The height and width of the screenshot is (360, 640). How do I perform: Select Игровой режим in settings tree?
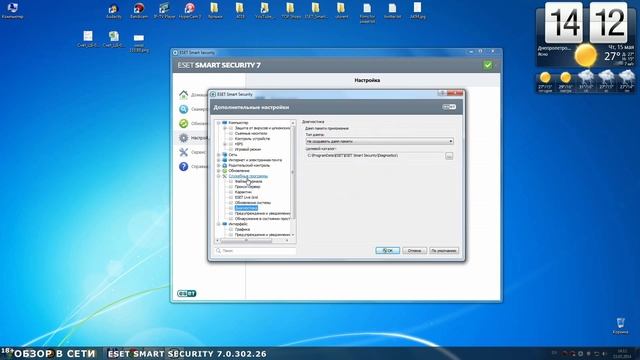(248, 149)
